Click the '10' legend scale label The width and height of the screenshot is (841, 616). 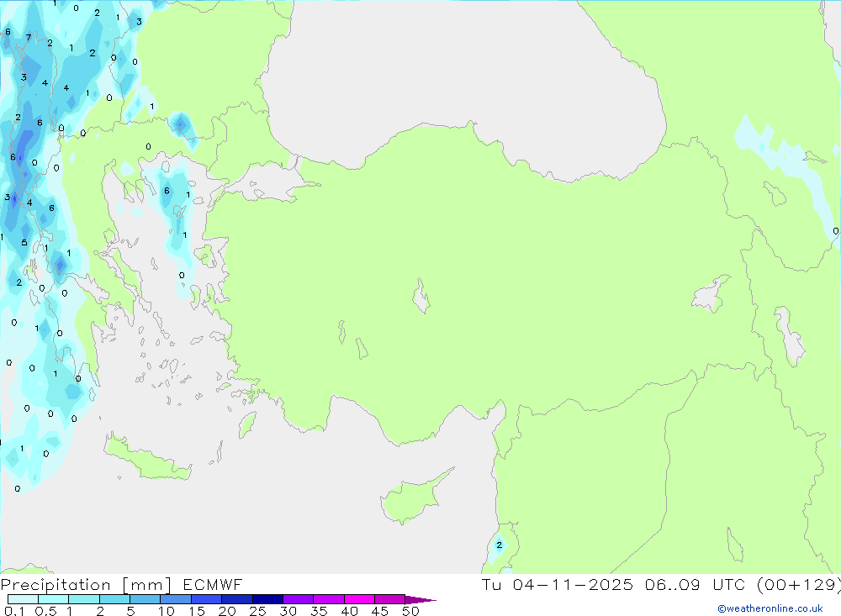click(x=167, y=611)
